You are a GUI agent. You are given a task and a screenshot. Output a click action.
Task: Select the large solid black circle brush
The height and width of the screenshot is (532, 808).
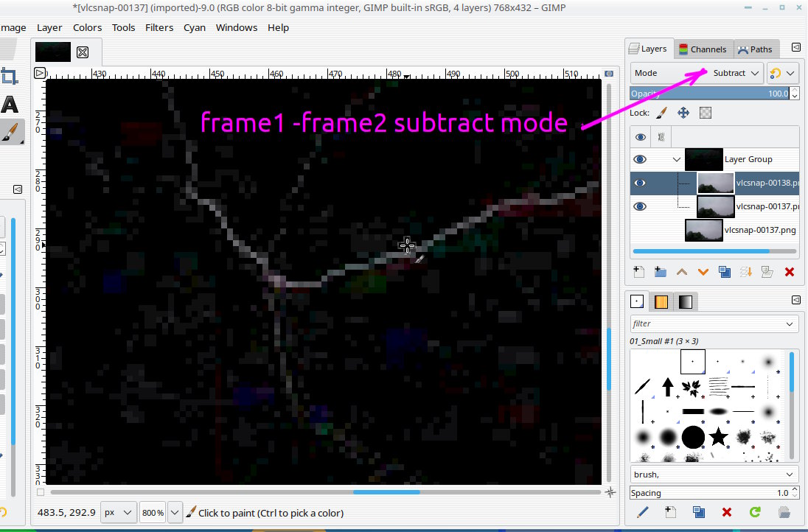693,437
